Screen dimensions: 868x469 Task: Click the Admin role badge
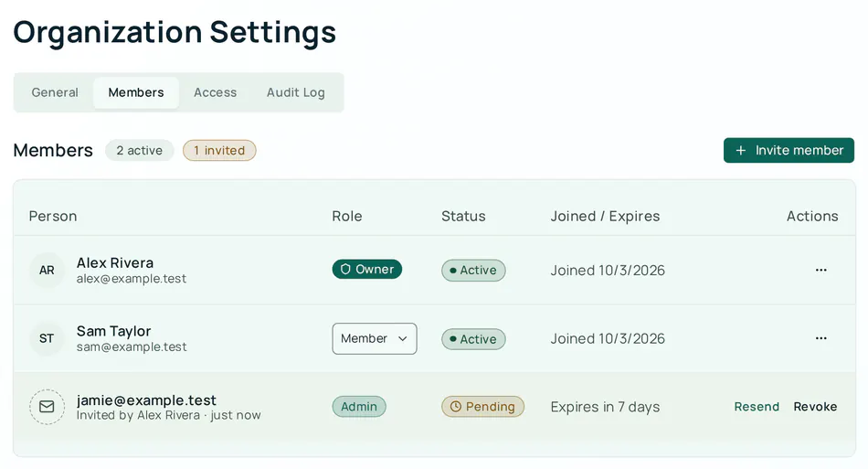[359, 407]
